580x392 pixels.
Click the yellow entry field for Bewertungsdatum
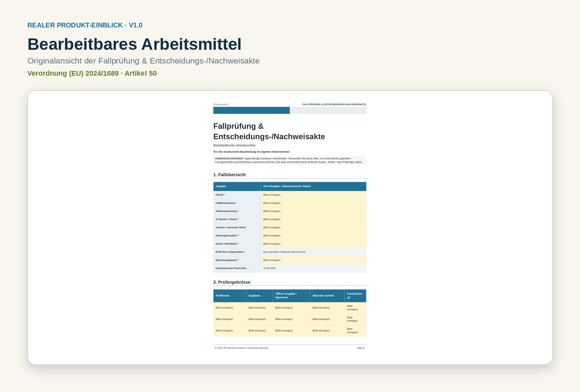(x=314, y=260)
